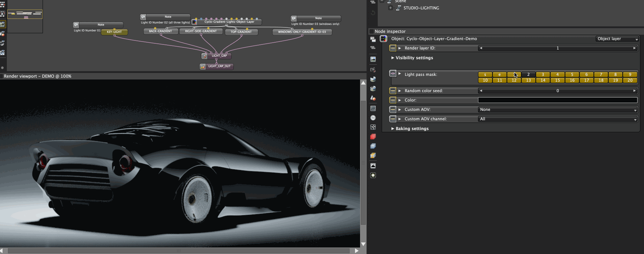Toggle the Node inspector checkbox
The width and height of the screenshot is (644, 254).
[371, 31]
